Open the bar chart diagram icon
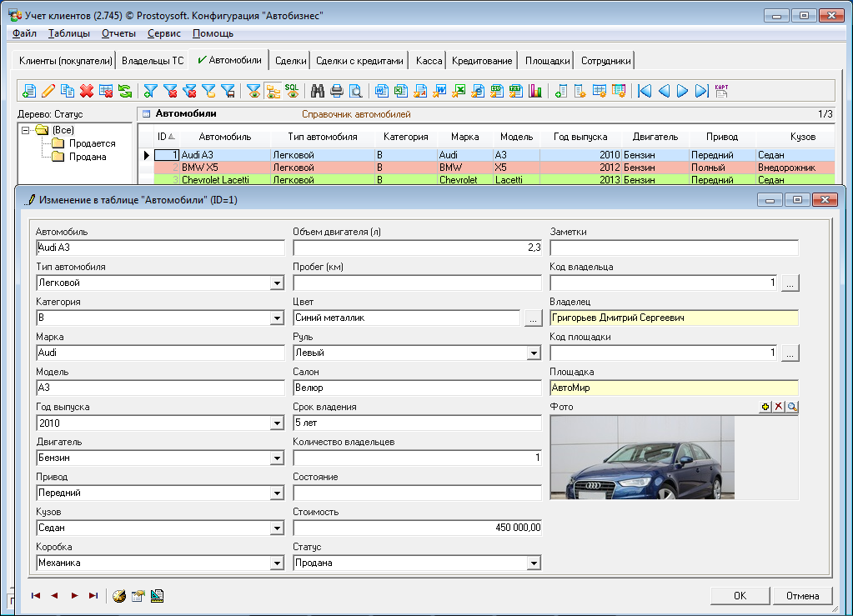 (x=535, y=91)
